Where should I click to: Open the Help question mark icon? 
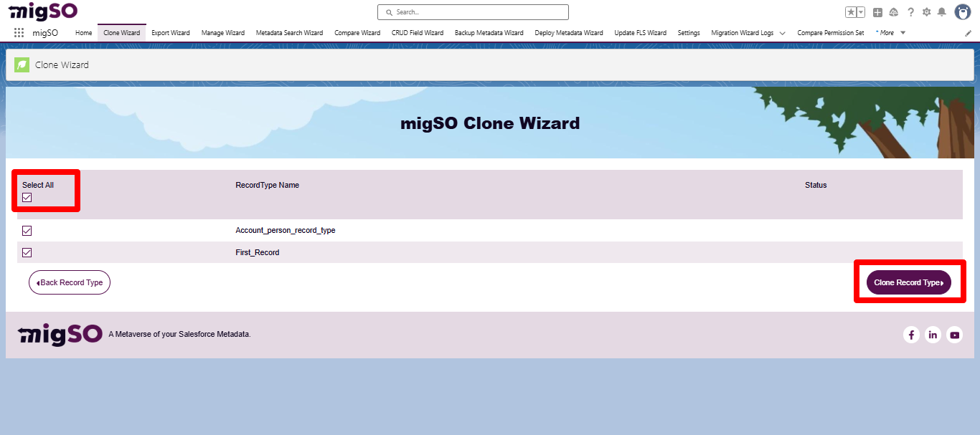(910, 12)
